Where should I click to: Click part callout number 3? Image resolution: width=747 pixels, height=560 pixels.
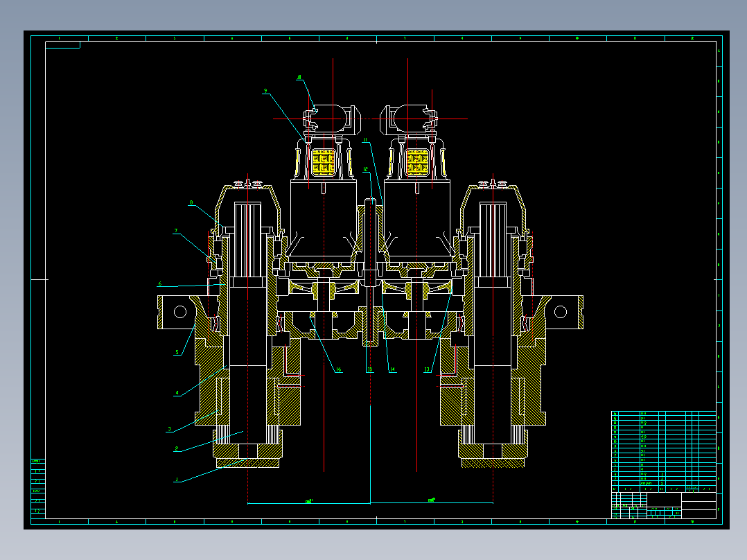click(169, 429)
